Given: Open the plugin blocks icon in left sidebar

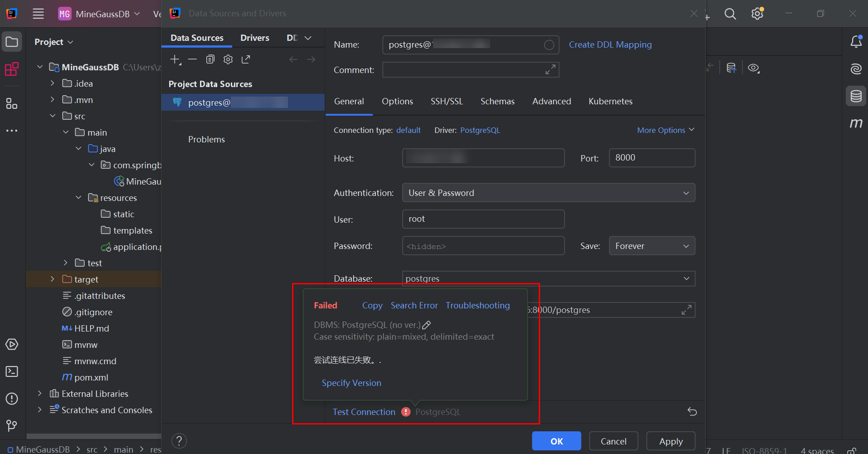Looking at the screenshot, I should (12, 69).
